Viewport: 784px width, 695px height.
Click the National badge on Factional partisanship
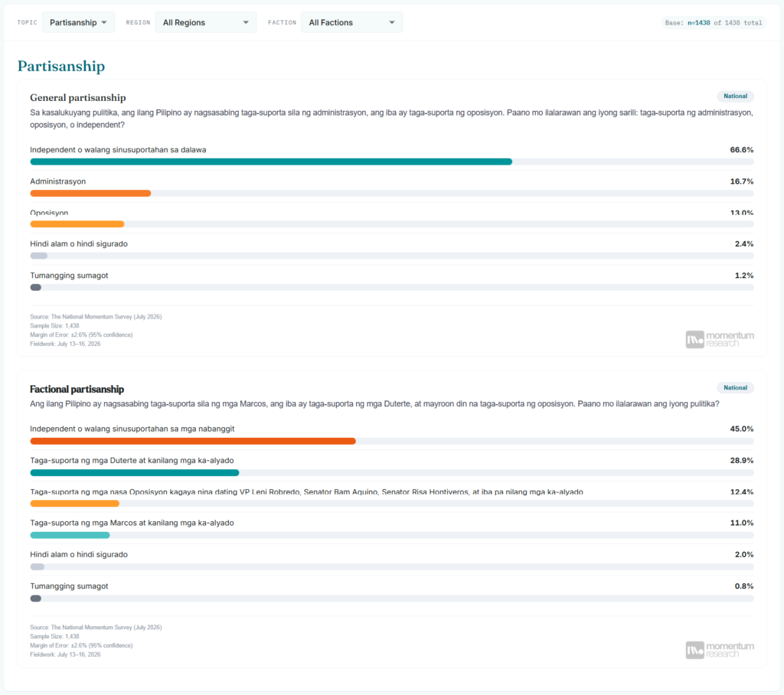point(735,387)
